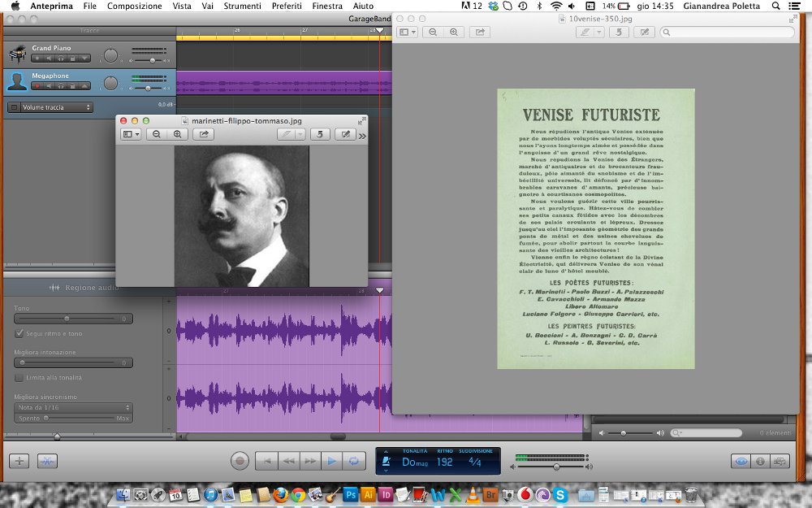The height and width of the screenshot is (508, 812).
Task: Collapse Megaphone automation with up-triangle
Action: (x=84, y=86)
